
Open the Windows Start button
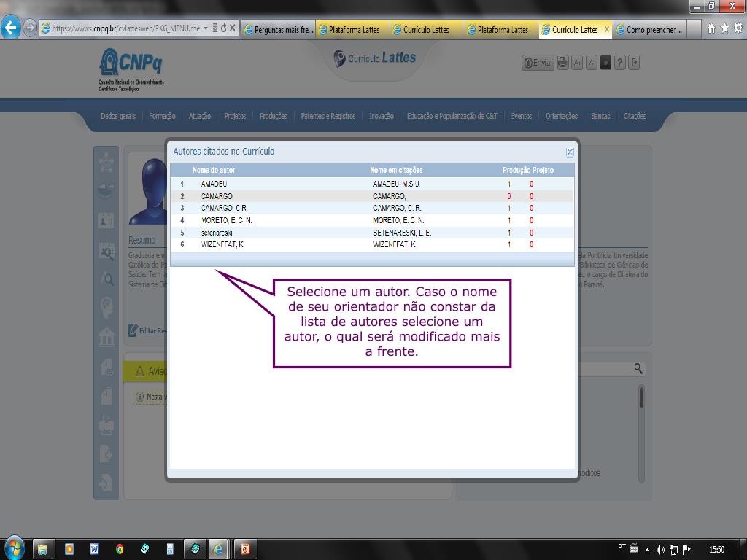tap(13, 548)
